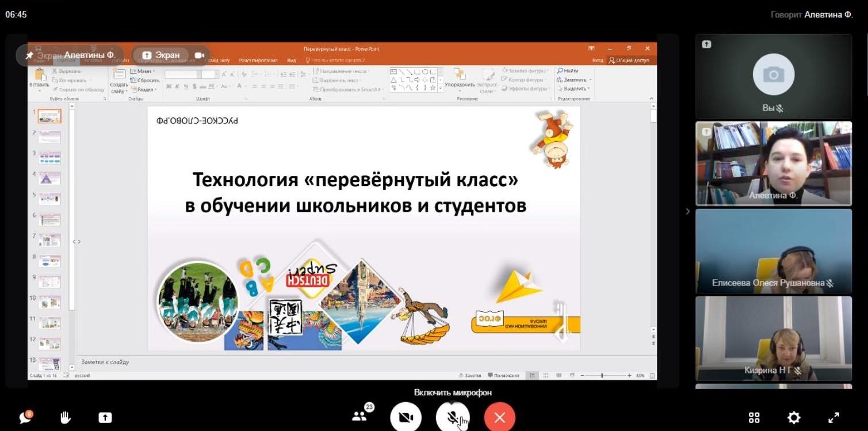Screen dimensions: 868x431
Task: Open Заменить replace dropdown
Action: [574, 80]
